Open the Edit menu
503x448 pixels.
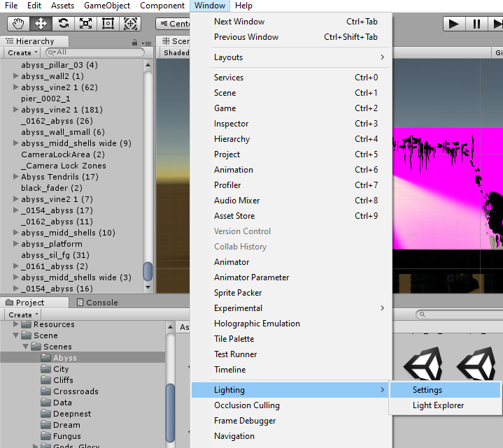34,6
